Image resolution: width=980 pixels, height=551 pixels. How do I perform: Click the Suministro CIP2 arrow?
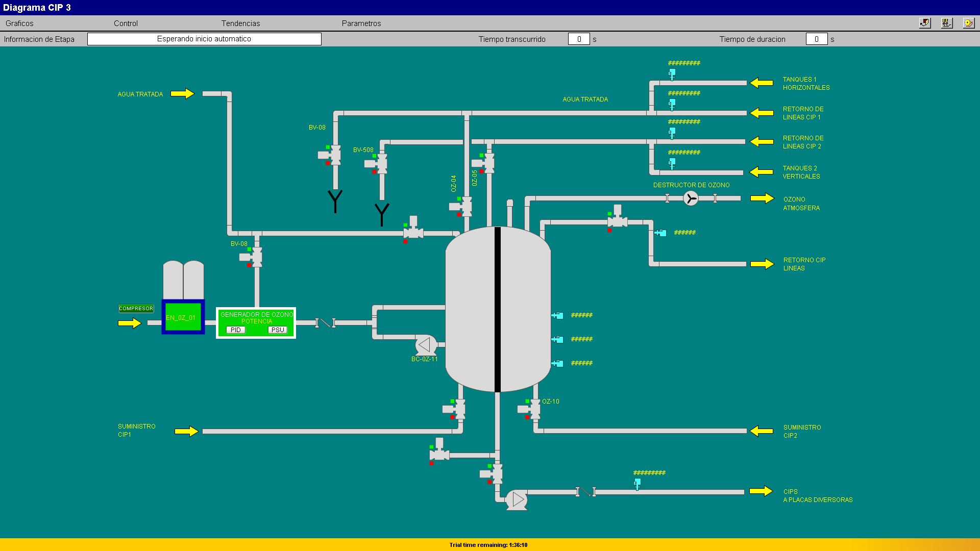761,431
